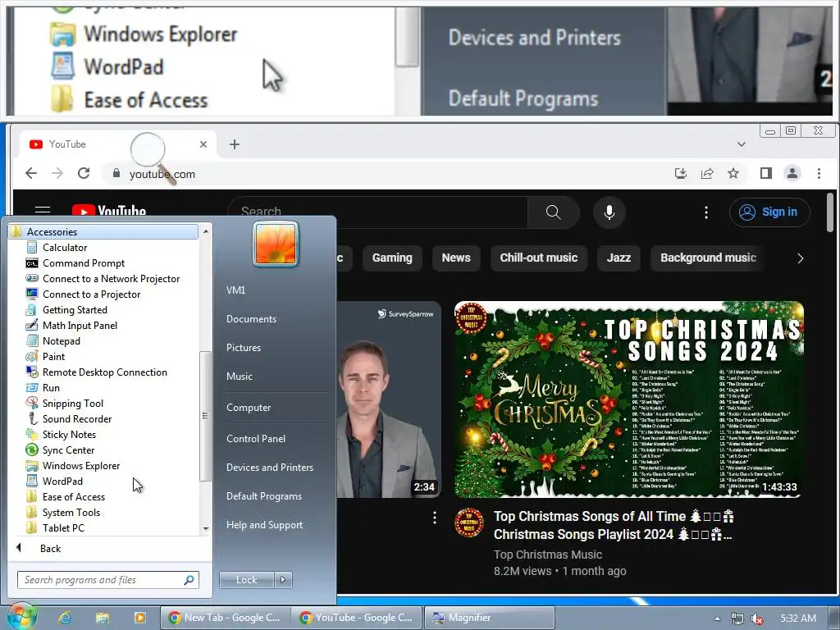Image resolution: width=840 pixels, height=630 pixels.
Task: Click YouTube search magnifier button
Action: click(x=554, y=212)
